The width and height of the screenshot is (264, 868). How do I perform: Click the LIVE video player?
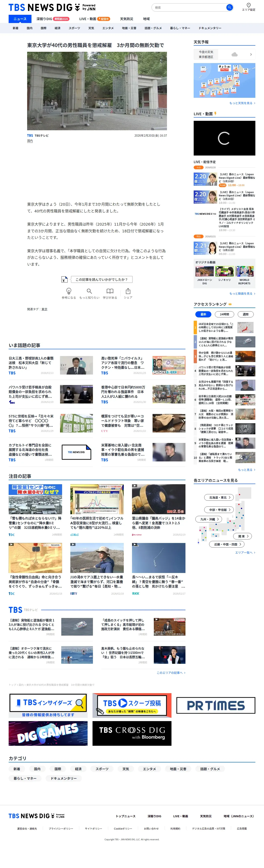click(224, 138)
